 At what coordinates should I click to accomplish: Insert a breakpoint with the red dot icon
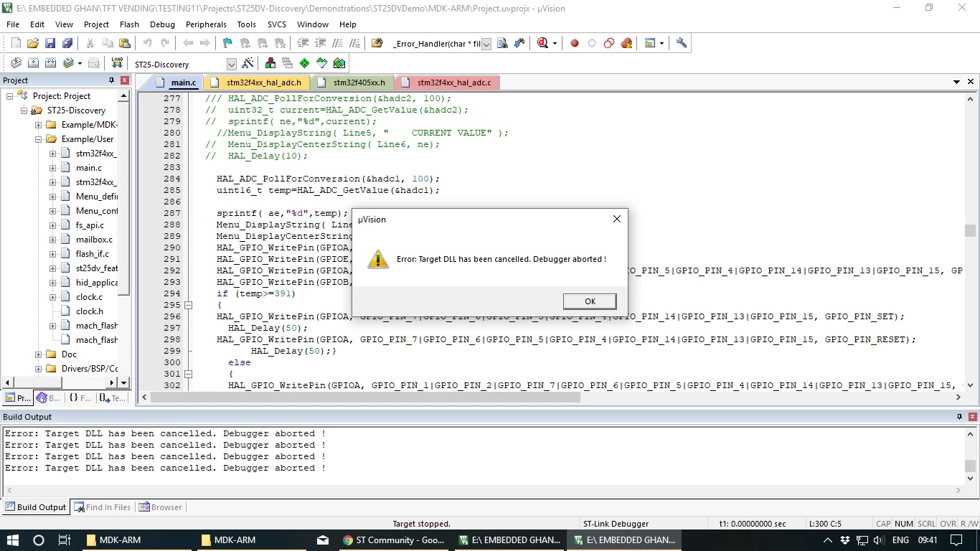[x=574, y=43]
